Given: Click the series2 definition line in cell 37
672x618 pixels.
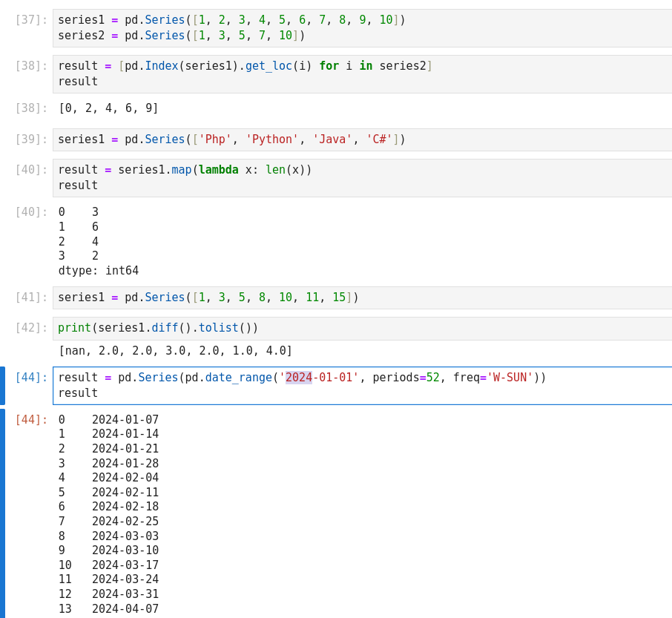Looking at the screenshot, I should [x=181, y=36].
